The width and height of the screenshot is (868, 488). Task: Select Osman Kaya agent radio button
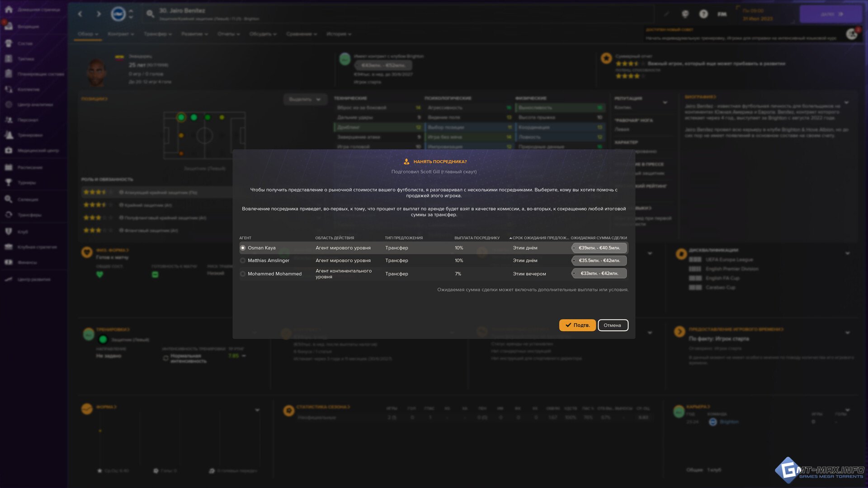243,248
